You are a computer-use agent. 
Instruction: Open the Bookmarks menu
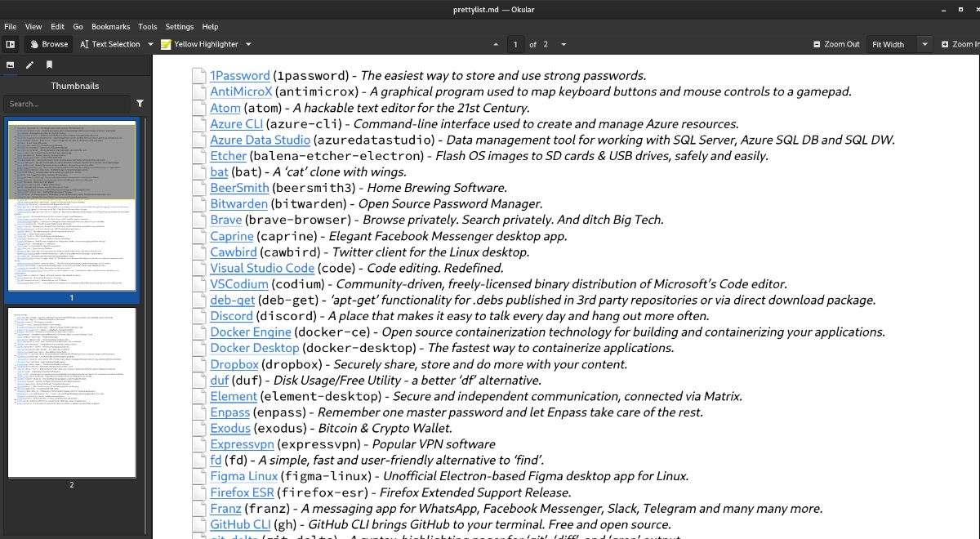(111, 26)
